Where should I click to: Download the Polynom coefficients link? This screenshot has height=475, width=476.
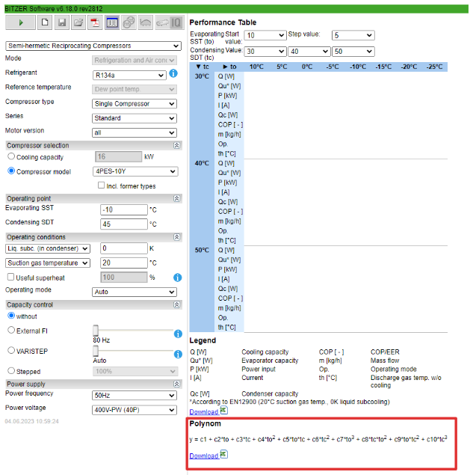tap(204, 456)
